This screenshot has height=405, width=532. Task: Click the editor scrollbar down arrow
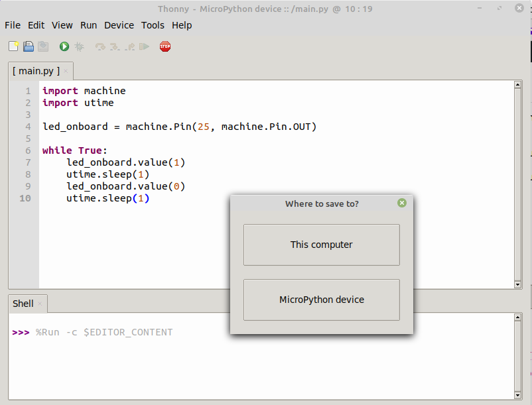click(517, 284)
